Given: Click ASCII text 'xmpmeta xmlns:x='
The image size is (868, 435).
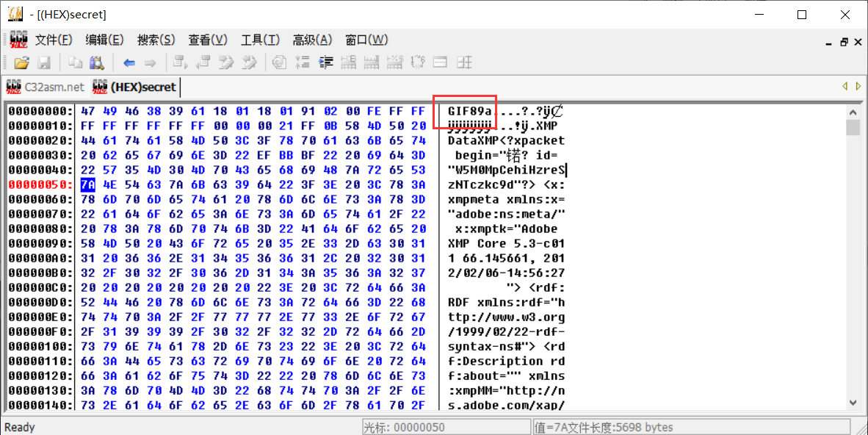Looking at the screenshot, I should (507, 199).
